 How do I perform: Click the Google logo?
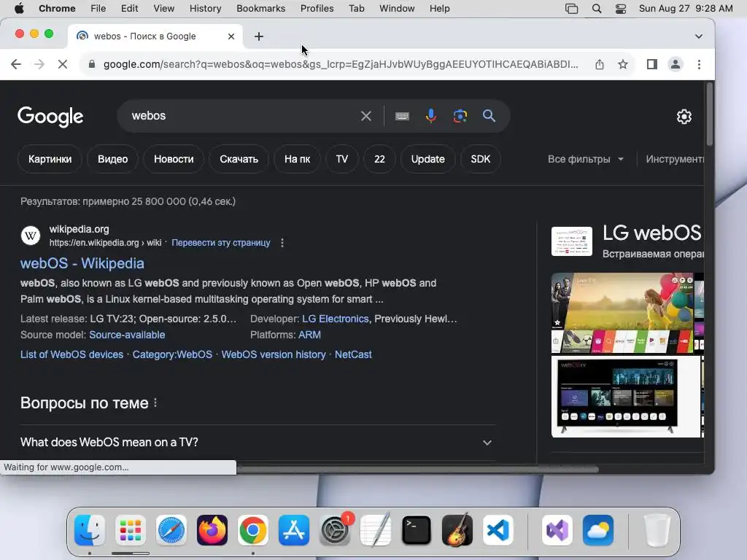coord(50,116)
